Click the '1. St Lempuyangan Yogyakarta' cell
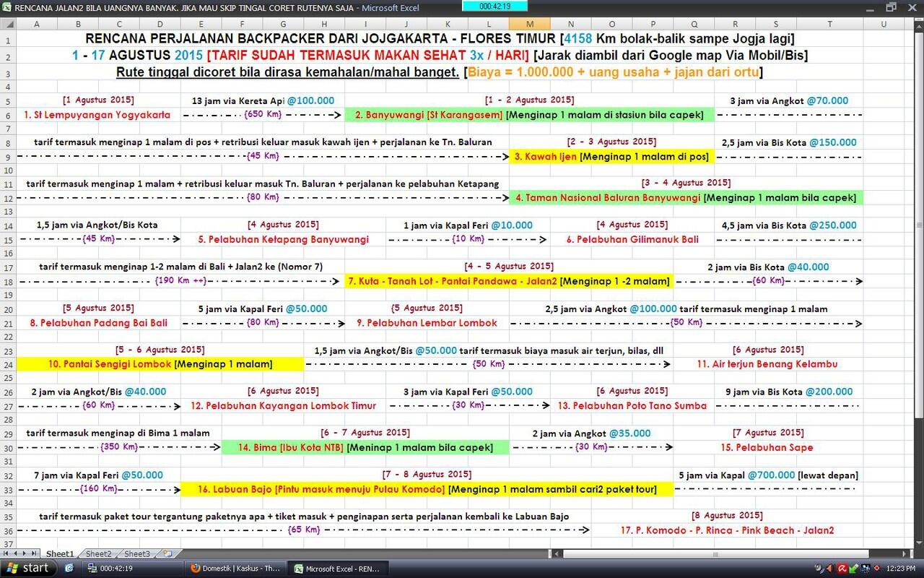This screenshot has width=924, height=578. [97, 115]
